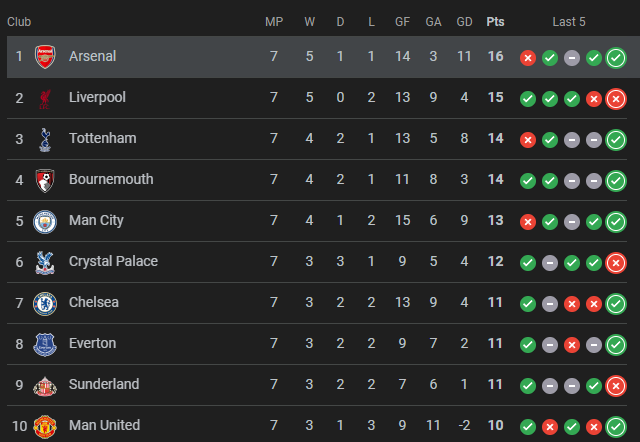Click the Sunderland club crest icon
The image size is (640, 442).
(46, 385)
